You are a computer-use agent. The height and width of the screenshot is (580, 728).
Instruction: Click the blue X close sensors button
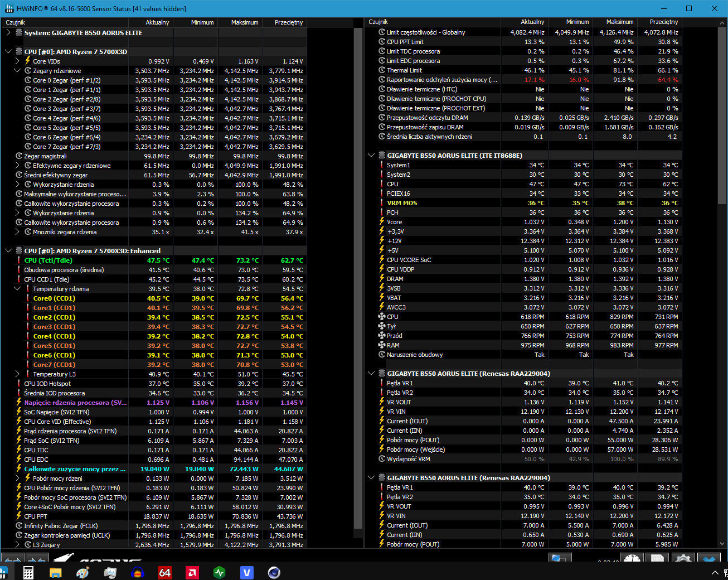coord(709,558)
